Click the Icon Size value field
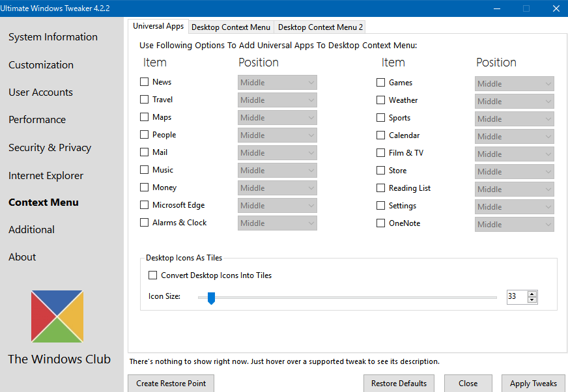 click(517, 297)
